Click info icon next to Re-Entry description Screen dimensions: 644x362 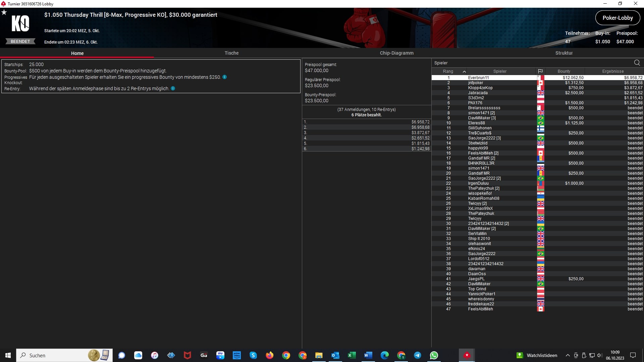pos(173,88)
